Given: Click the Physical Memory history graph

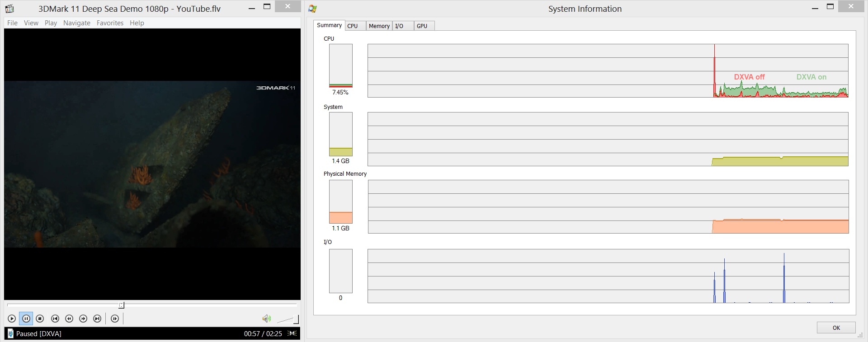Looking at the screenshot, I should [x=609, y=207].
